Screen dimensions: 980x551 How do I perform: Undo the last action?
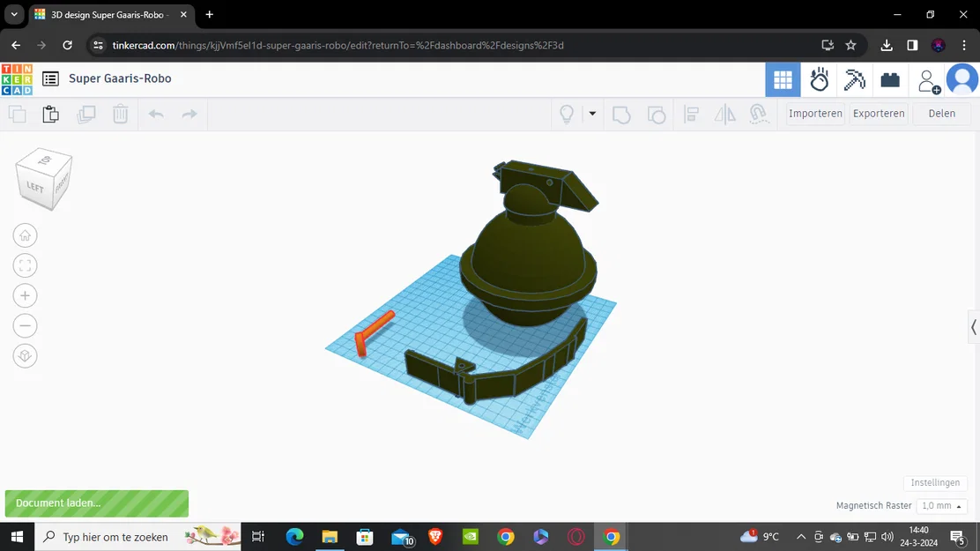(156, 114)
